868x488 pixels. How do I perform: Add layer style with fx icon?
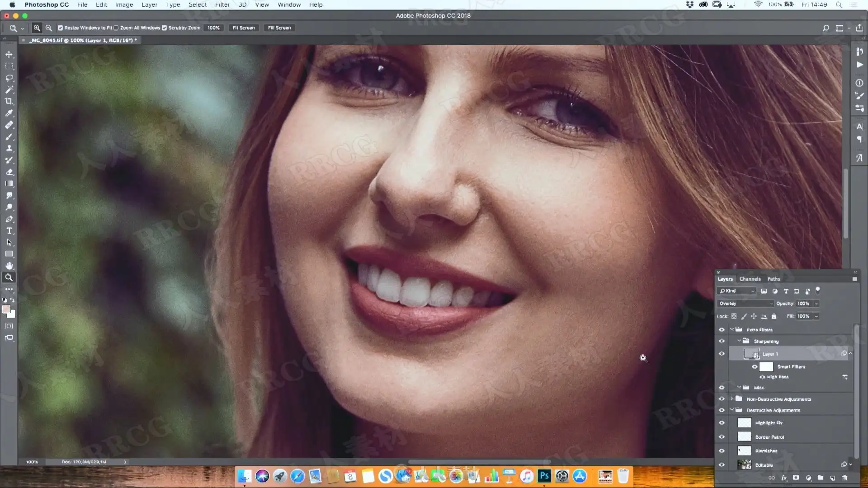pyautogui.click(x=784, y=478)
